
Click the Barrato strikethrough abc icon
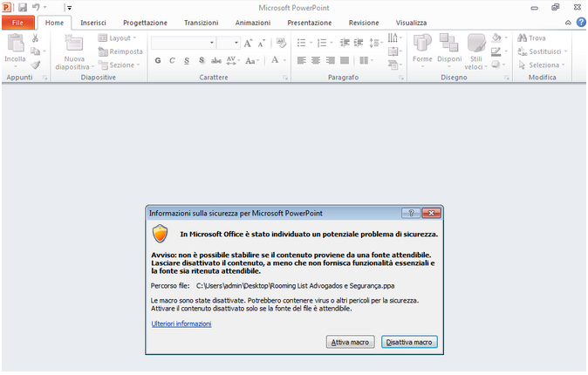[216, 60]
